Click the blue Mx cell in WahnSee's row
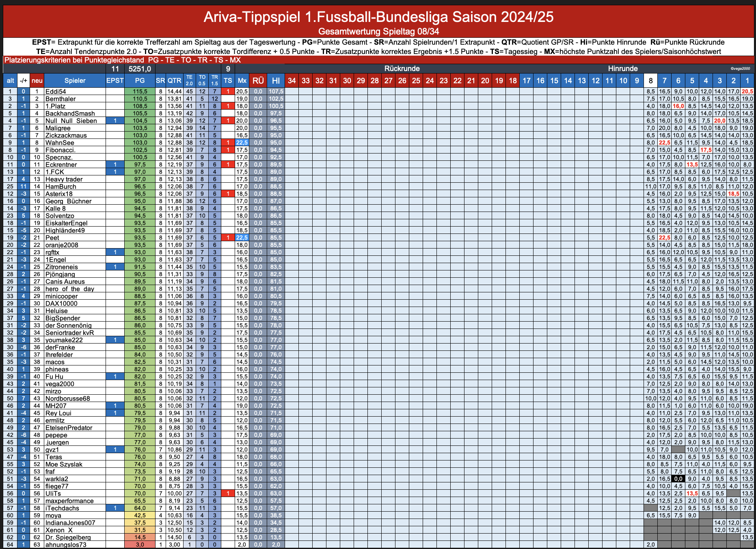The width and height of the screenshot is (756, 549). 242,143
